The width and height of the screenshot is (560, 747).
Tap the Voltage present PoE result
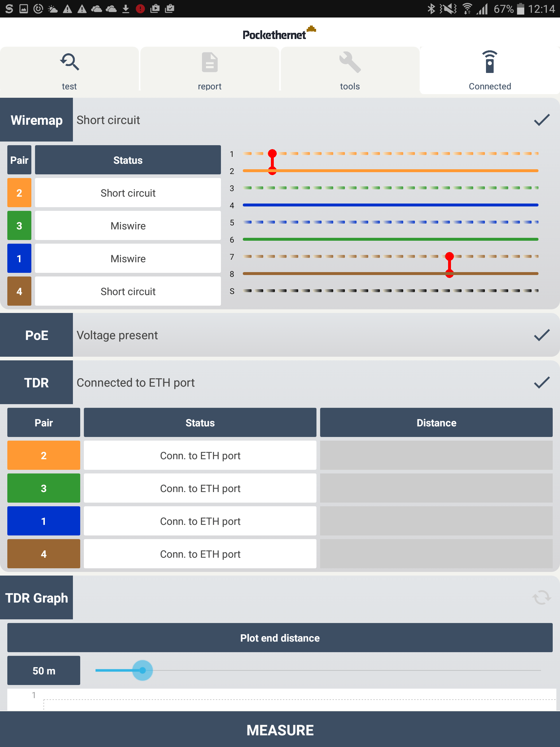point(117,335)
